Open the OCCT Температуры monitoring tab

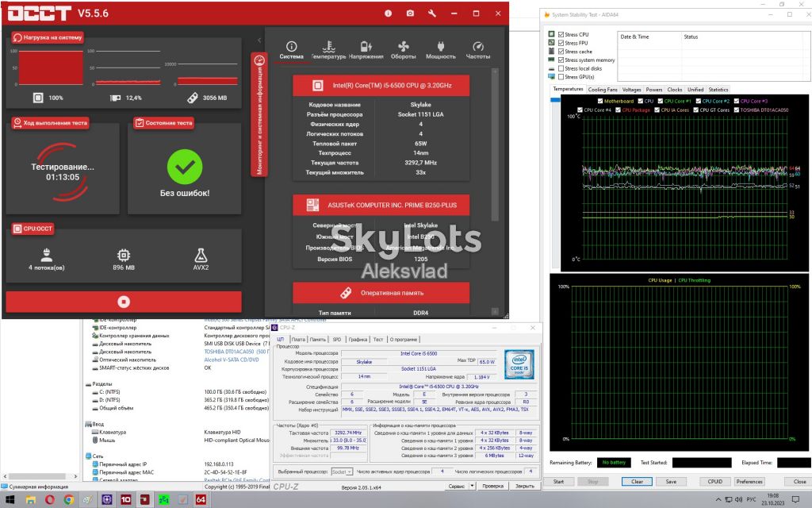(328, 50)
